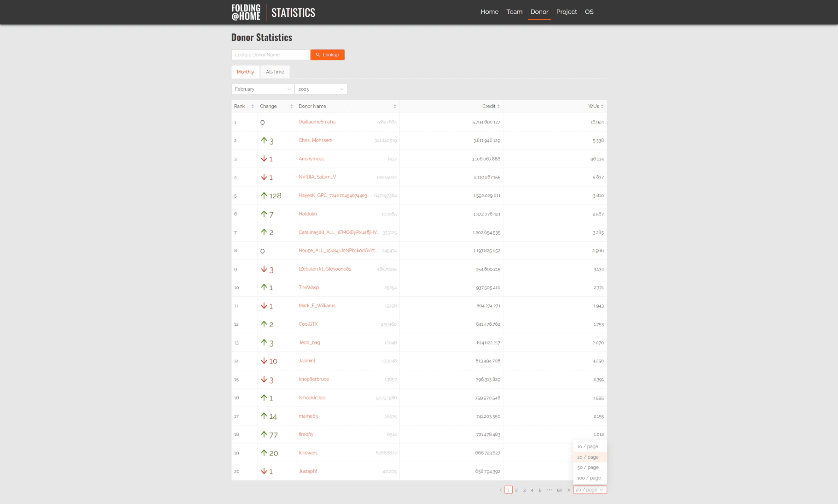Select 100 / page option
Image resolution: width=838 pixels, height=504 pixels.
[x=589, y=478]
